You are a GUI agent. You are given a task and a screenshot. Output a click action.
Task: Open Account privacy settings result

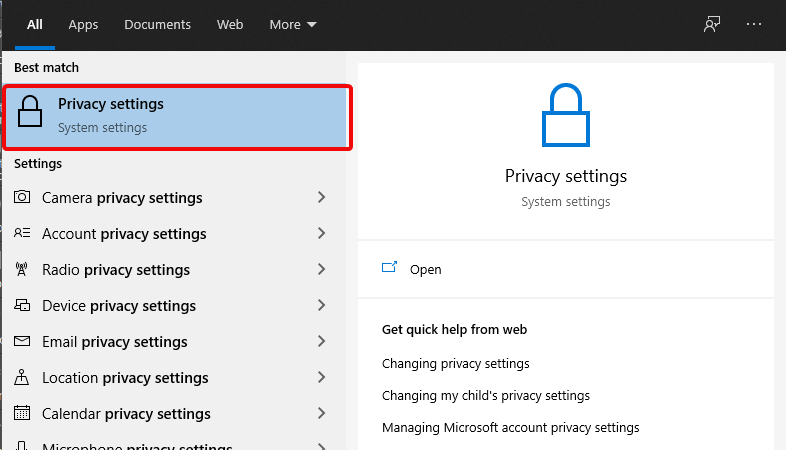pos(124,234)
